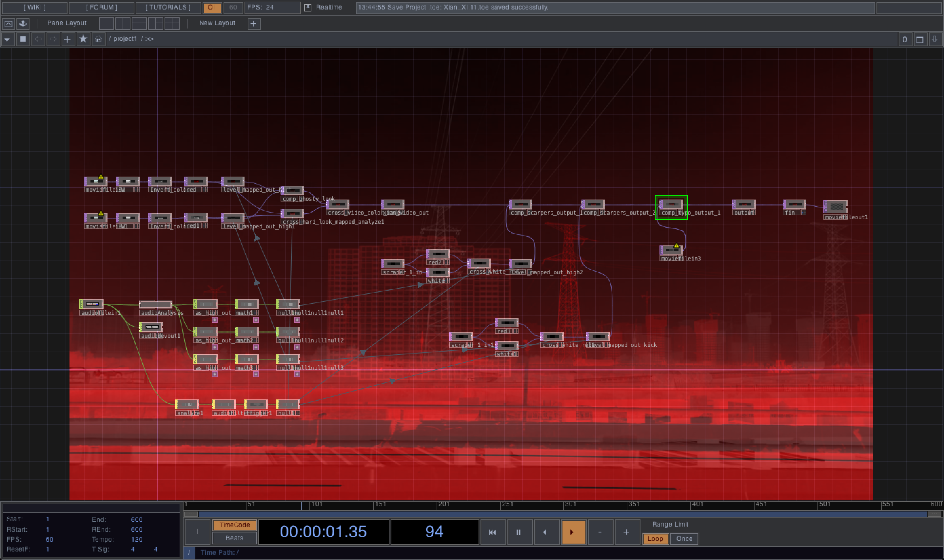Switch to TimeCode display mode

pyautogui.click(x=234, y=525)
